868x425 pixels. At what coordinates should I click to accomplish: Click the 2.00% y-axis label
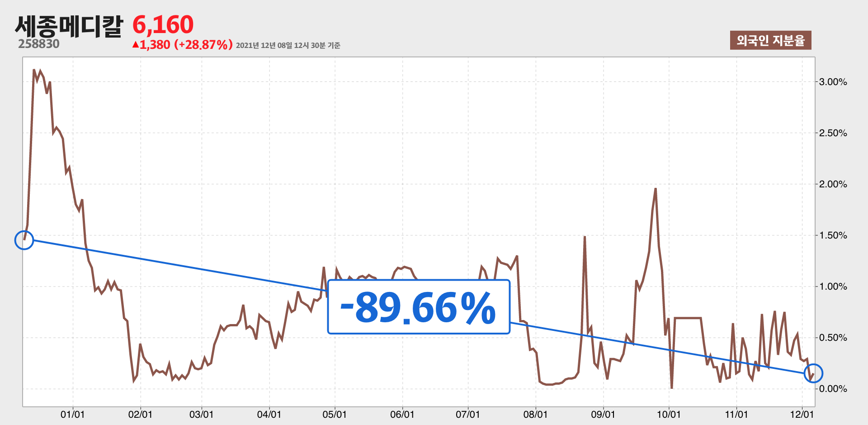click(833, 184)
